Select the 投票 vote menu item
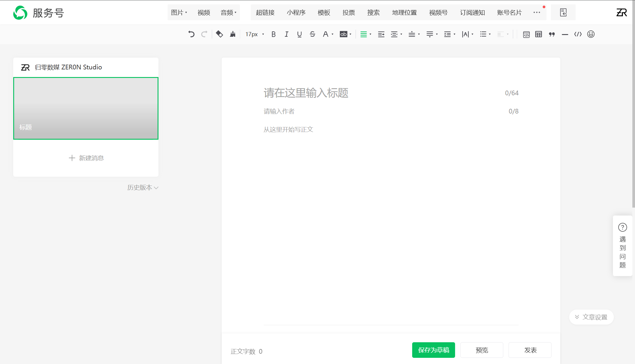This screenshot has height=364, width=635. 349,13
